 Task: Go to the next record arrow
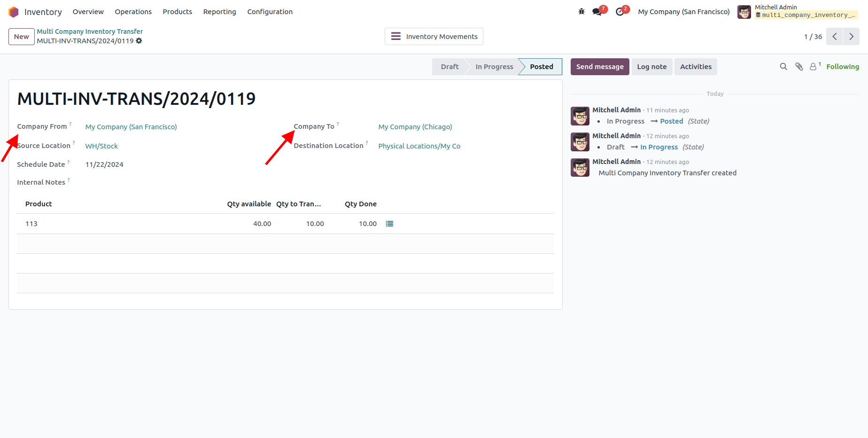click(x=851, y=37)
